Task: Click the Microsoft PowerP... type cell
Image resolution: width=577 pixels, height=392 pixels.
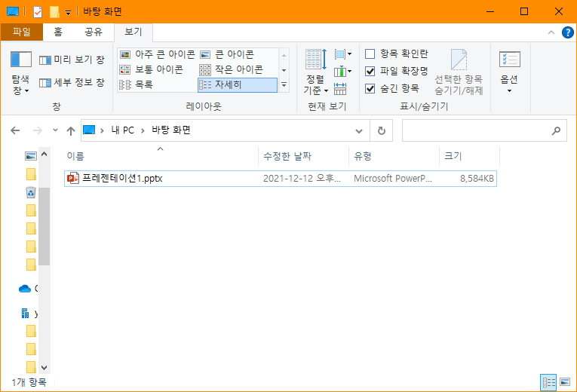Action: pyautogui.click(x=393, y=179)
